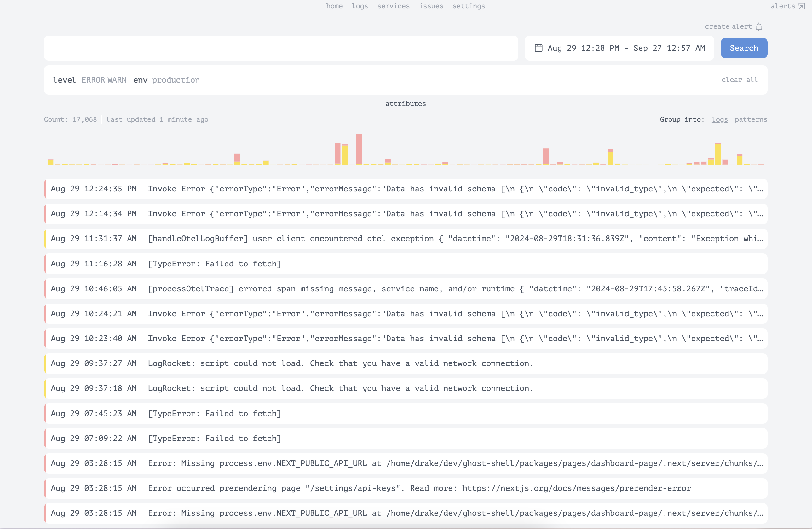812x529 pixels.
Task: Group results into logs
Action: click(x=720, y=119)
